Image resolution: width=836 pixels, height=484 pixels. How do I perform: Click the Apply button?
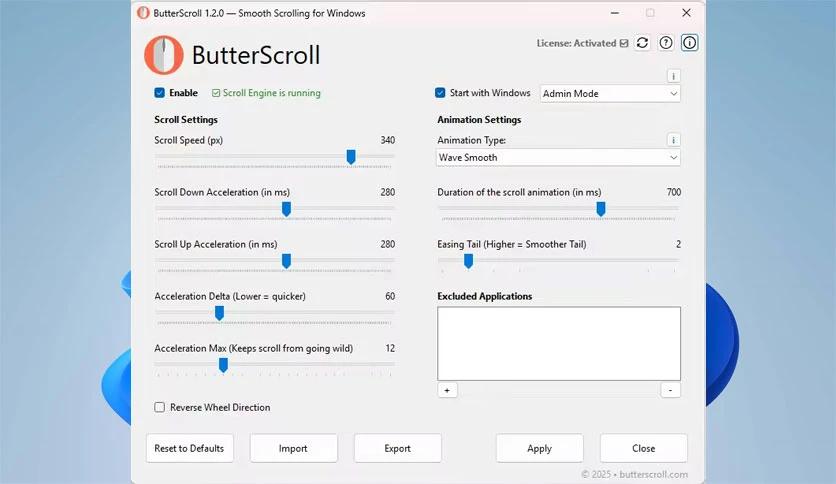540,448
